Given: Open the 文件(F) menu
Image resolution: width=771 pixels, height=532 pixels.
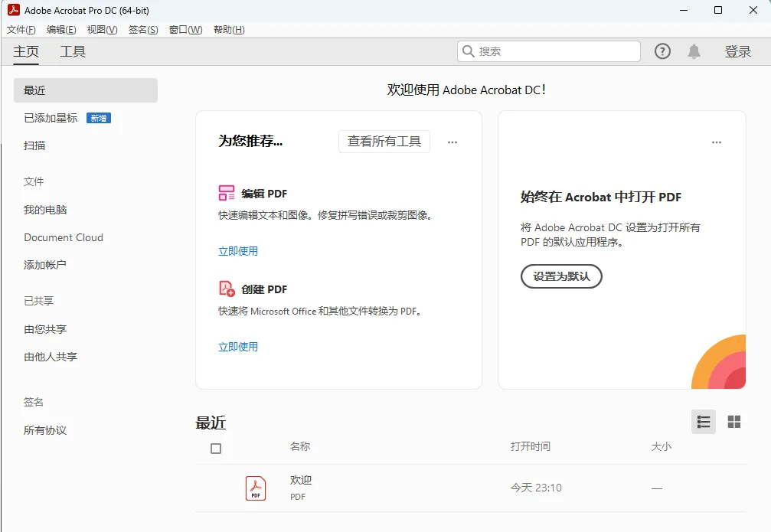Looking at the screenshot, I should coord(21,30).
